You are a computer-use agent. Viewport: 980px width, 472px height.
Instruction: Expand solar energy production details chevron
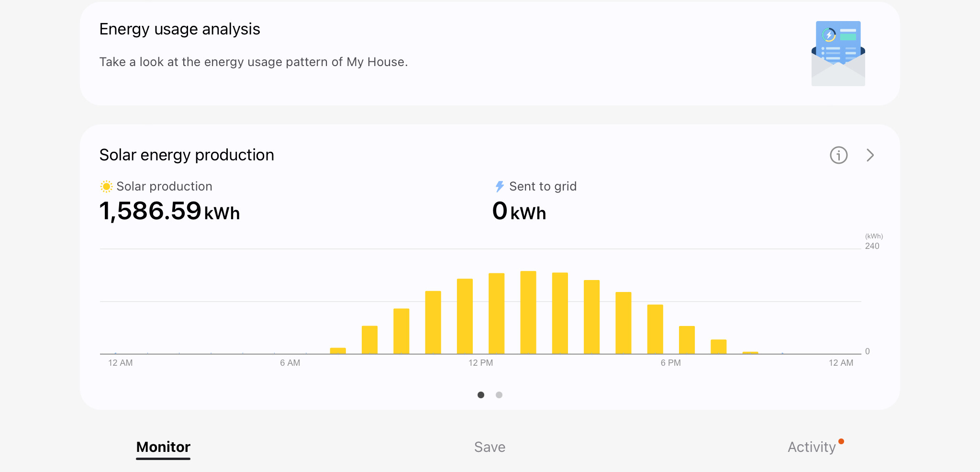(870, 155)
